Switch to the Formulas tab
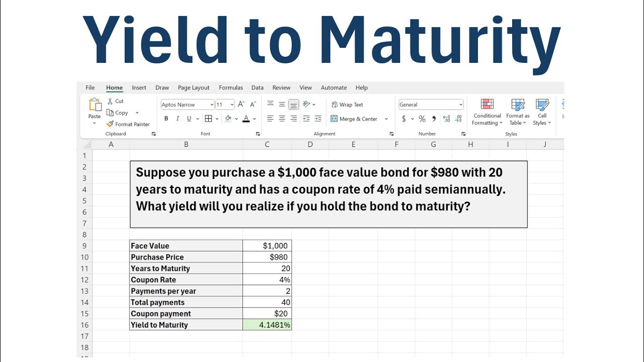 click(231, 87)
